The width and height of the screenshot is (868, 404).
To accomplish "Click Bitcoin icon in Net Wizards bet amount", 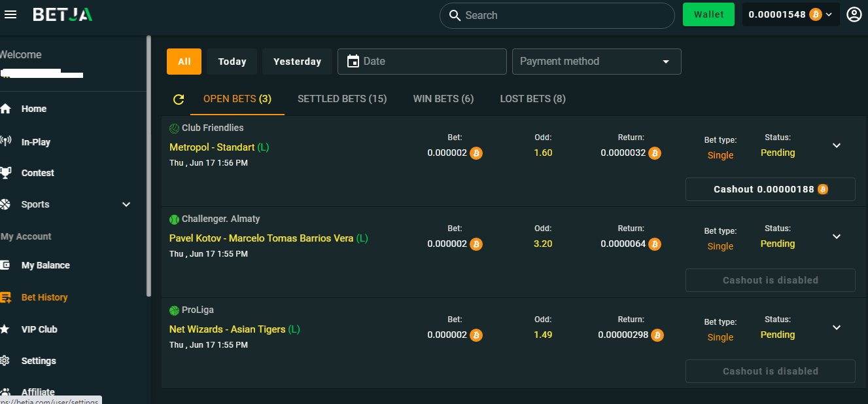I will click(476, 335).
